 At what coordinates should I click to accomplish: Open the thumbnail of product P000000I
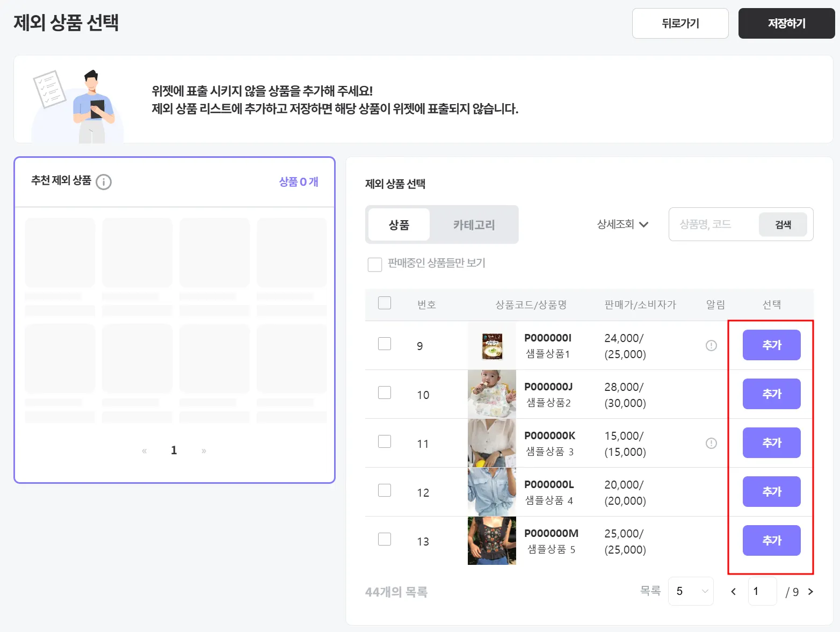(x=492, y=346)
